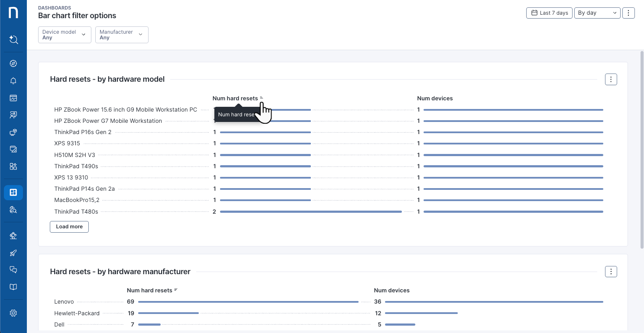Open the chat bubbles icon in sidebar
644x333 pixels.
pyautogui.click(x=13, y=269)
